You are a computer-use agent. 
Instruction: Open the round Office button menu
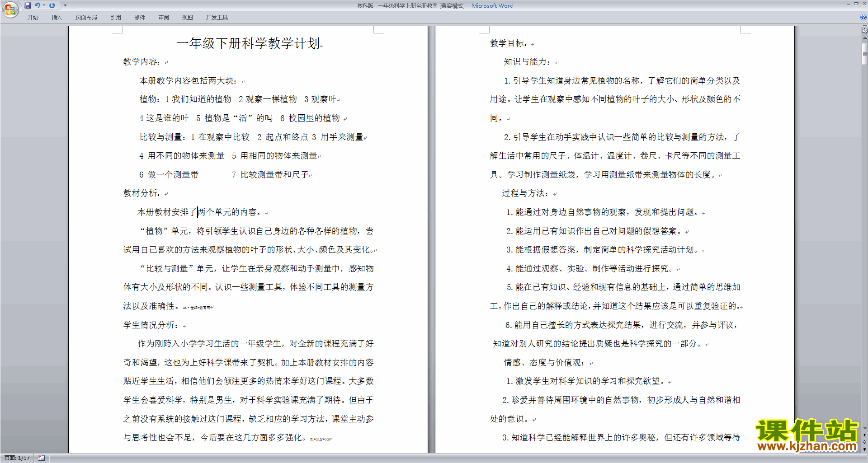[10, 9]
